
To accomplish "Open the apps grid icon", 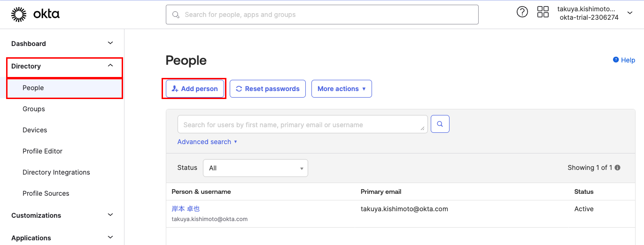I will tap(543, 12).
